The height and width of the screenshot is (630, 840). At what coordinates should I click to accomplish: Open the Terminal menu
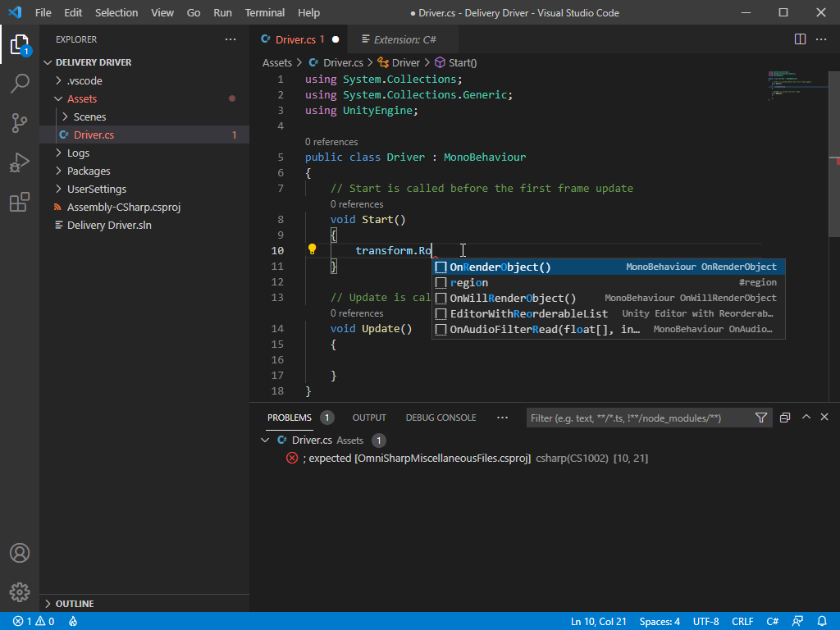coord(264,12)
